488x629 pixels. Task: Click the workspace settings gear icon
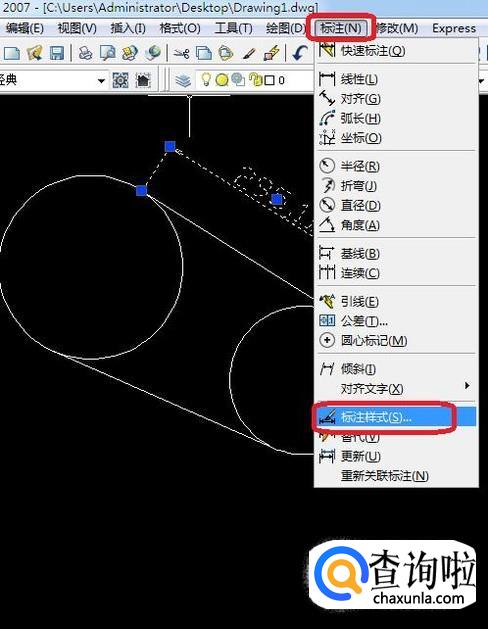point(120,80)
